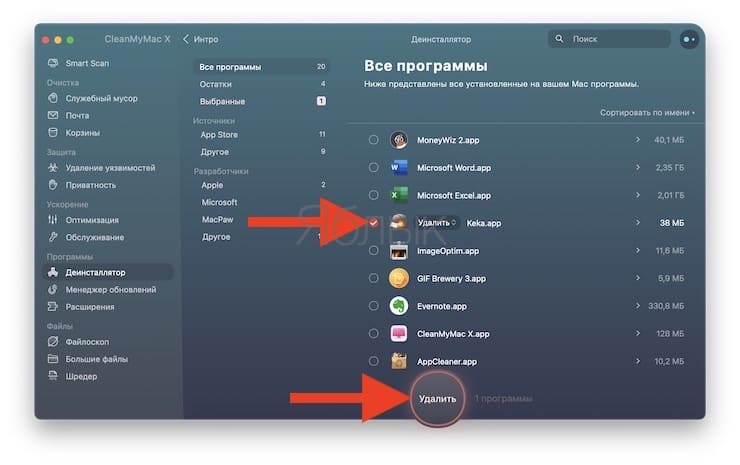Go back to Интро
This screenshot has width=740, height=465.
coord(201,39)
